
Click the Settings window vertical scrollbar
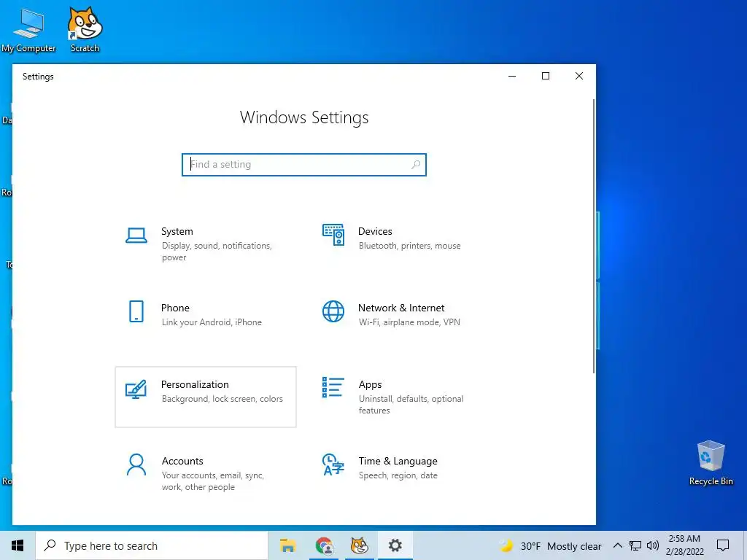click(594, 236)
